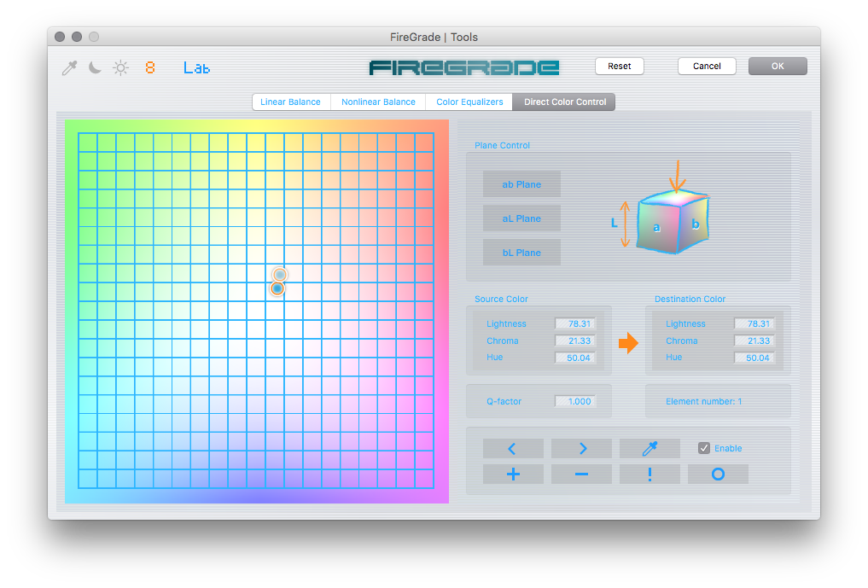Click the circle reset button
Image resolution: width=868 pixels, height=588 pixels.
[718, 474]
